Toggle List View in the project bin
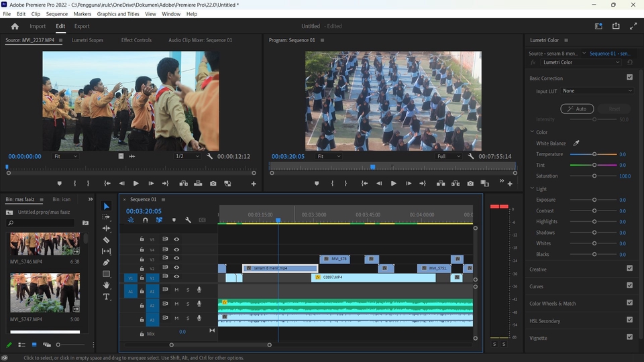The width and height of the screenshot is (644, 362). click(x=21, y=345)
